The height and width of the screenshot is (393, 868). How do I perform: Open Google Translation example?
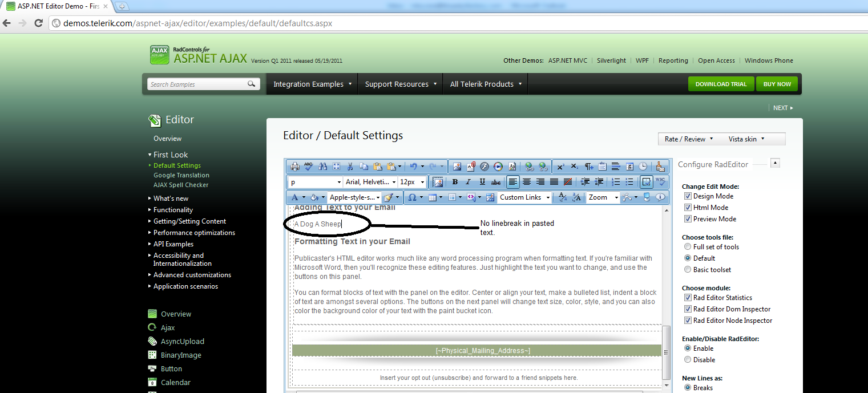pyautogui.click(x=181, y=175)
